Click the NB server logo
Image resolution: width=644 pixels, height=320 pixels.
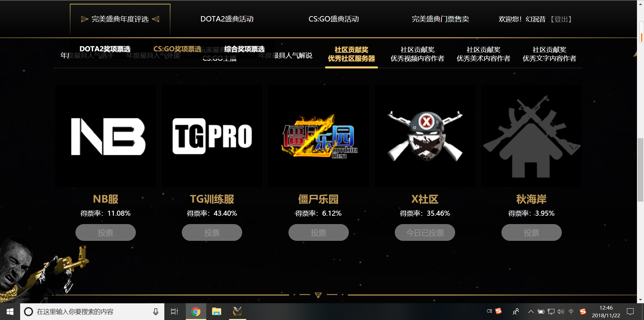(108, 137)
